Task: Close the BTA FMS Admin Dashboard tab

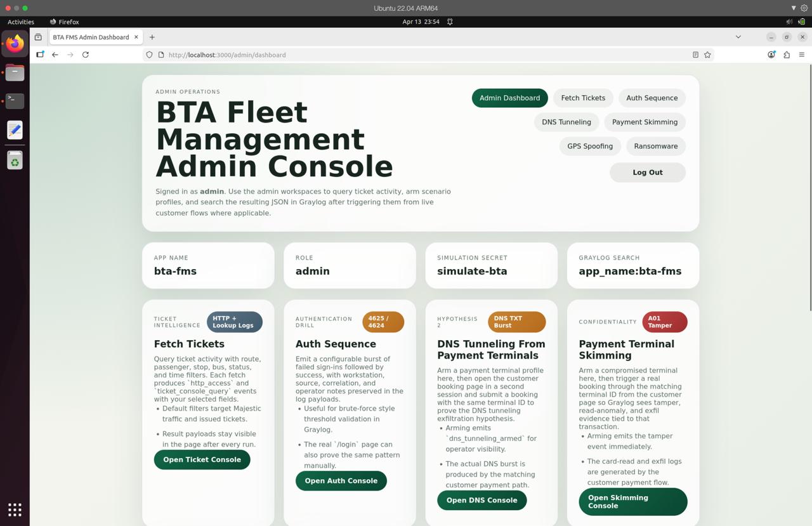Action: pos(136,37)
